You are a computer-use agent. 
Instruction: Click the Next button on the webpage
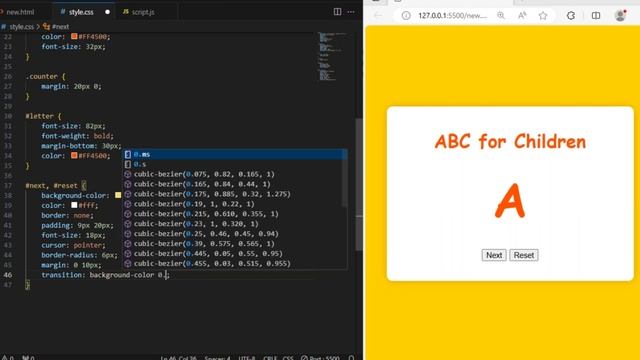pos(494,255)
